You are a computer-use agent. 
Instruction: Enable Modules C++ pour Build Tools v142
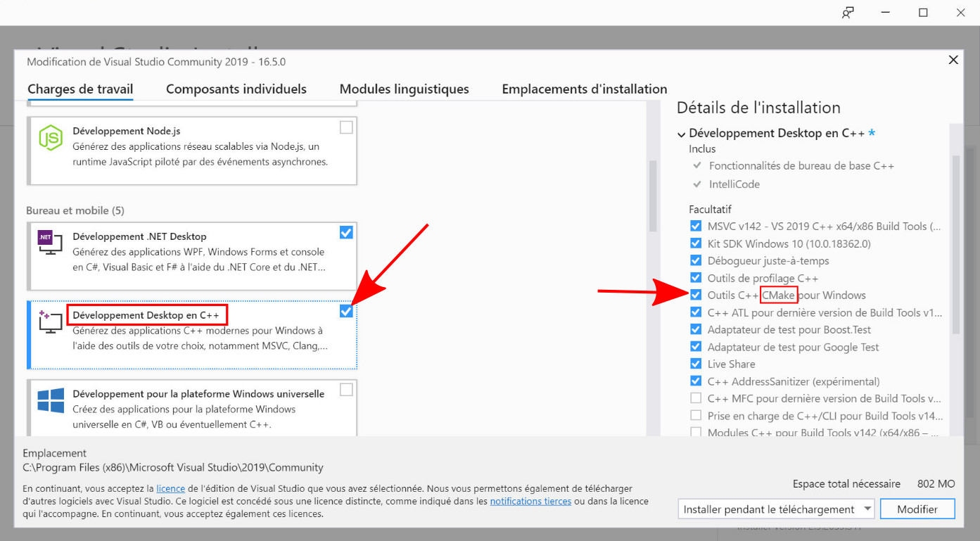click(x=696, y=433)
